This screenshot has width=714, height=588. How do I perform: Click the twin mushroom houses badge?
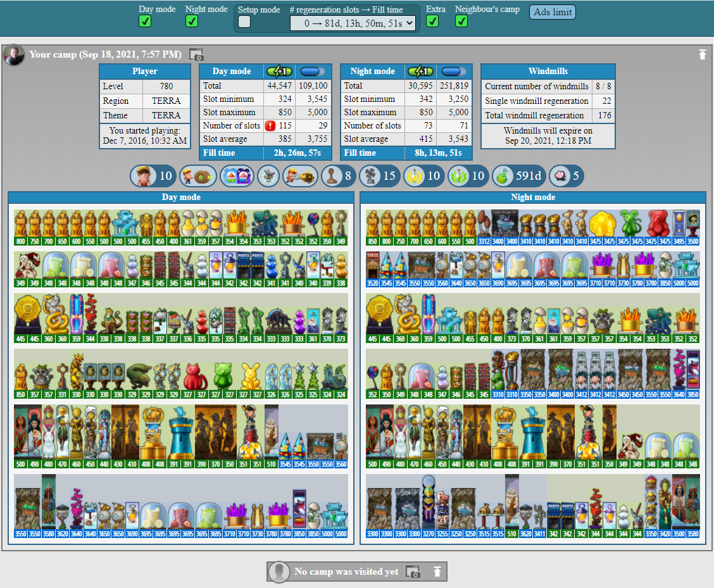click(x=237, y=176)
